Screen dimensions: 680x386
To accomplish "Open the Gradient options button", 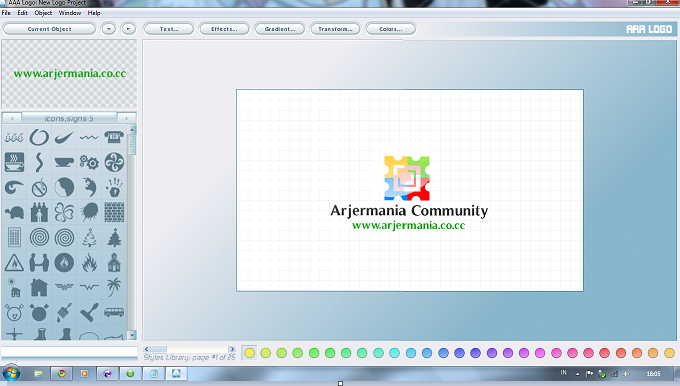I will click(x=280, y=29).
